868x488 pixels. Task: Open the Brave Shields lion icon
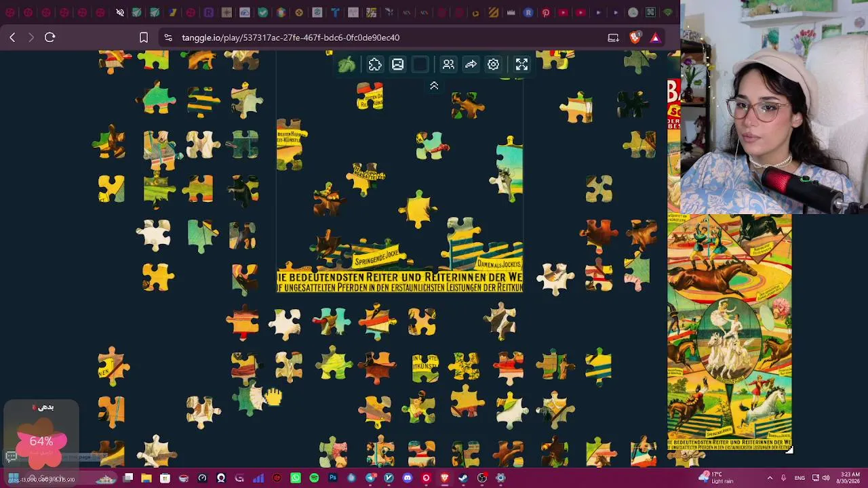[x=635, y=37]
